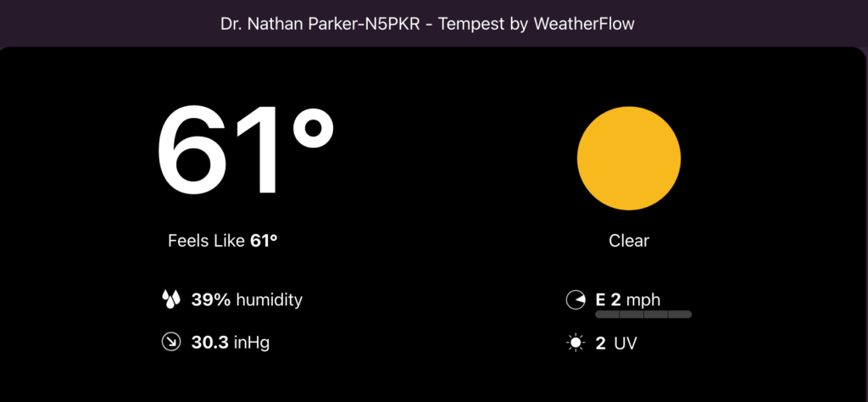Click the wind speed gauge bar
The image size is (868, 402).
click(643, 315)
